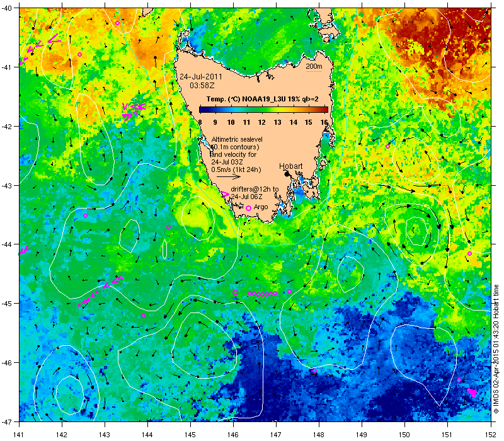Image resolution: width=504 pixels, height=441 pixels.
Task: Click the 'drifters@12h to' legend text
Action: coord(255,189)
